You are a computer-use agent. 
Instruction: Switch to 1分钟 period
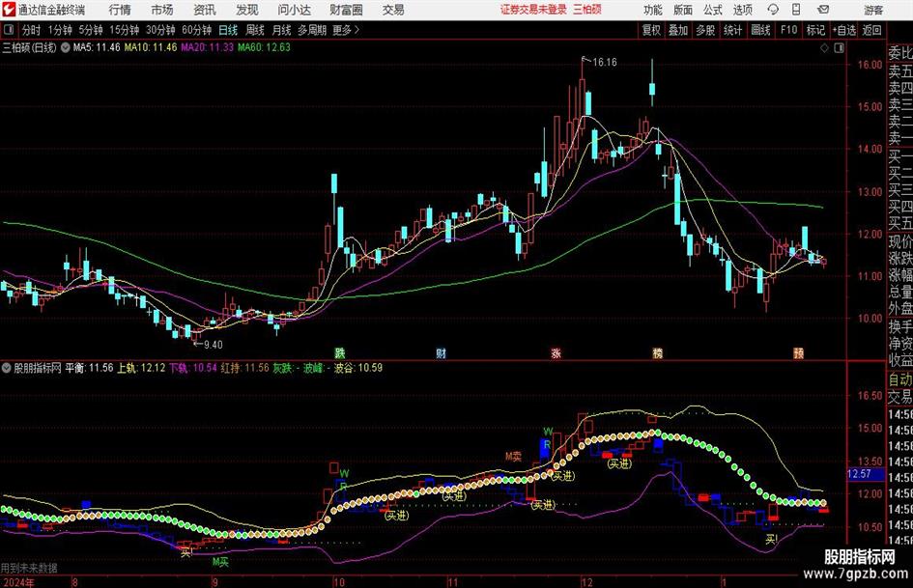(x=60, y=30)
